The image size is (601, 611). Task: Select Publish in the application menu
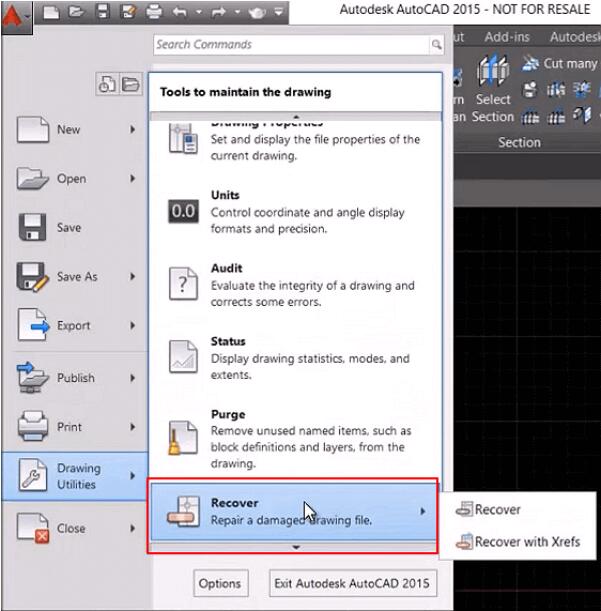click(x=75, y=378)
